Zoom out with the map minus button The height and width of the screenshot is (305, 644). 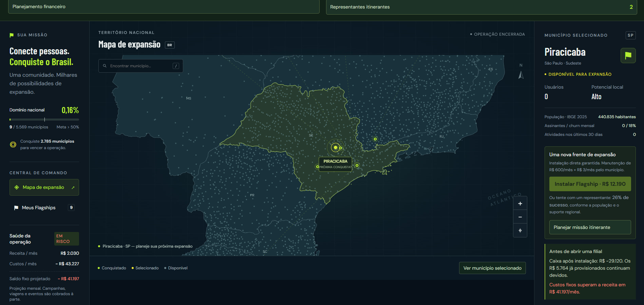(x=520, y=217)
